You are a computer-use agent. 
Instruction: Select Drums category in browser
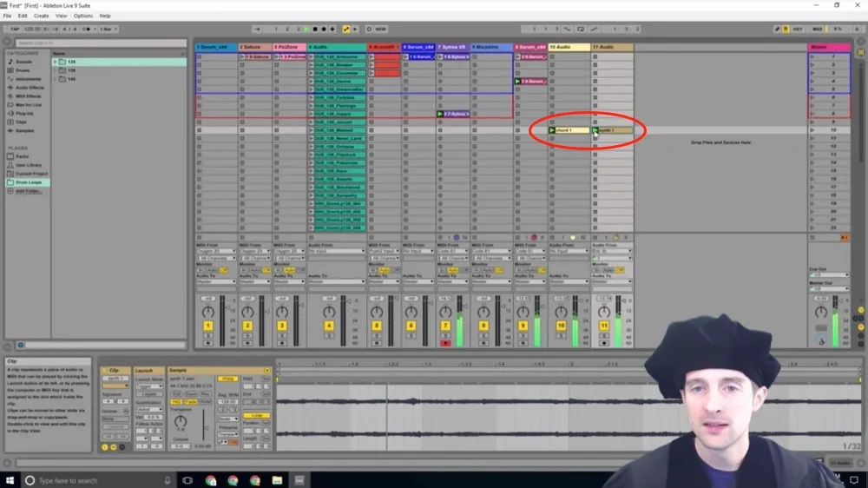[x=23, y=70]
